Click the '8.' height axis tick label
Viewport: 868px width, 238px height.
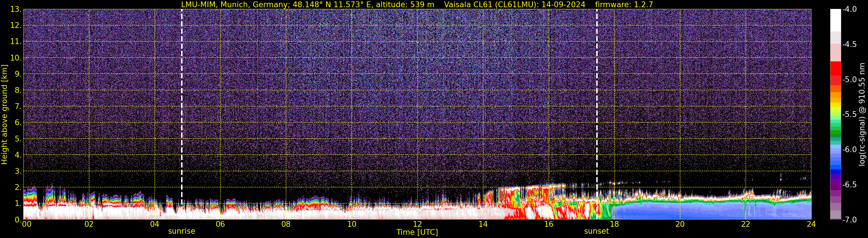pyautogui.click(x=18, y=90)
